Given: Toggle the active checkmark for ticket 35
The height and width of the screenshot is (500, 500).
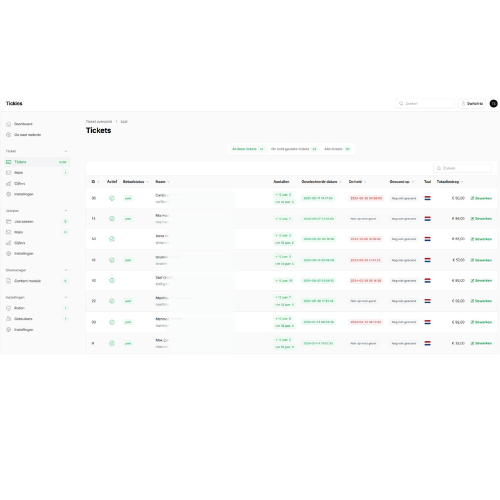Looking at the screenshot, I should [x=112, y=198].
